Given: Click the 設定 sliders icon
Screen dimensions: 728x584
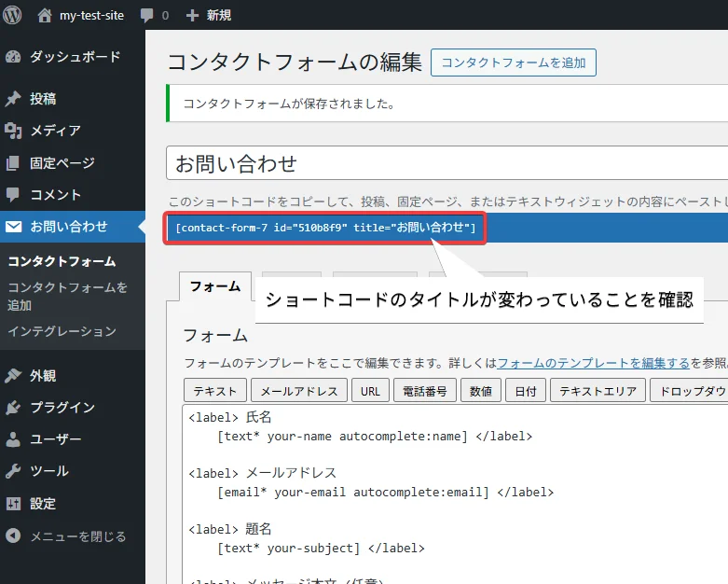Looking at the screenshot, I should pos(13,504).
